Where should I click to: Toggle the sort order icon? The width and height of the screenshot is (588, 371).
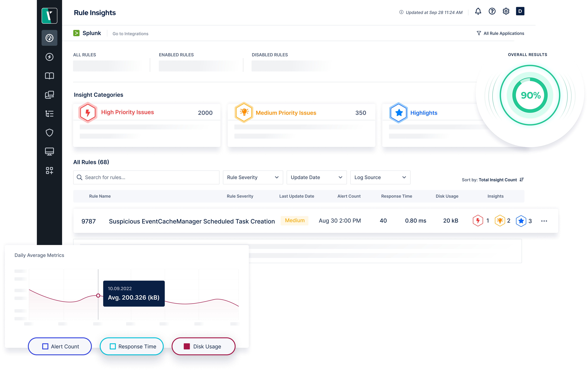521,180
